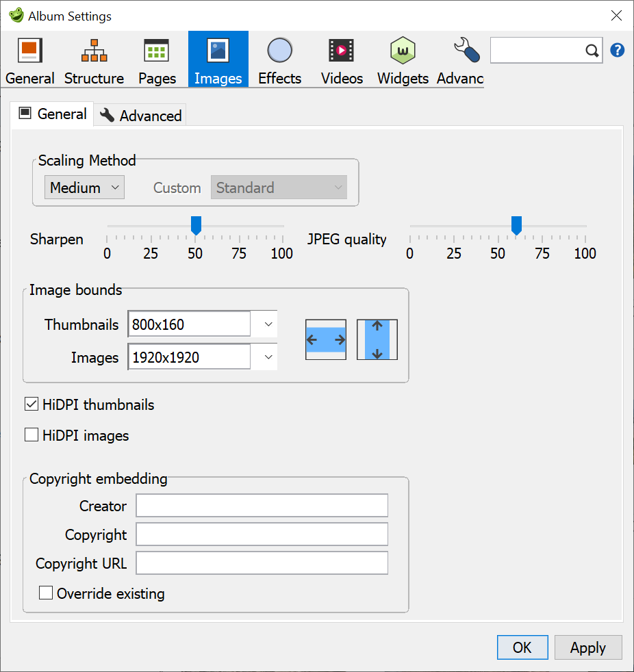Screen dimensions: 634x672
Task: Select the horizontal image bounds mode icon
Action: 326,339
